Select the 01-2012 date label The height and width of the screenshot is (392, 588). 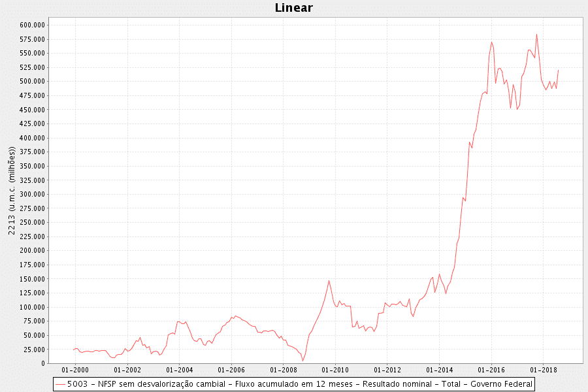click(x=387, y=370)
